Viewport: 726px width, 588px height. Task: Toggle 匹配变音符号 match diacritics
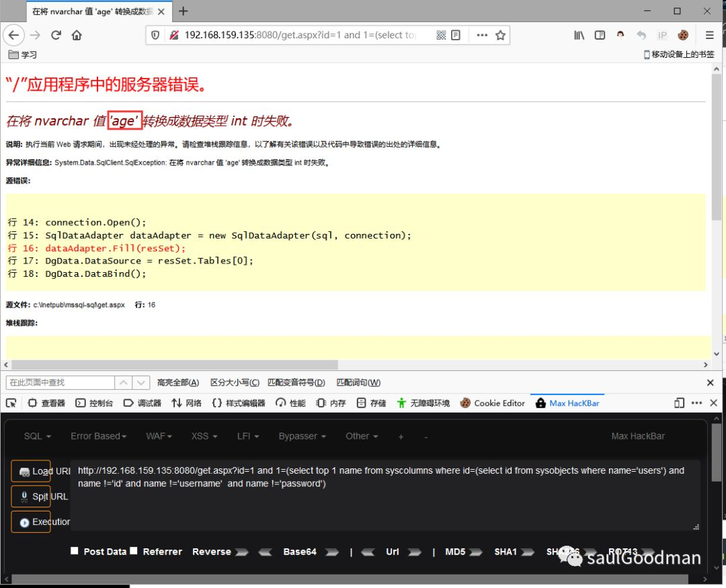296,382
